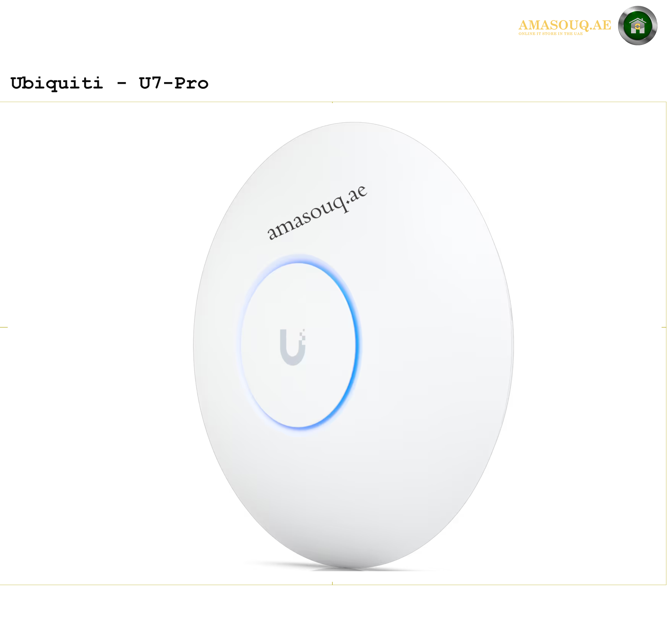This screenshot has width=668, height=644.
Task: Click the left edge frame tick mark
Action: pyautogui.click(x=4, y=327)
